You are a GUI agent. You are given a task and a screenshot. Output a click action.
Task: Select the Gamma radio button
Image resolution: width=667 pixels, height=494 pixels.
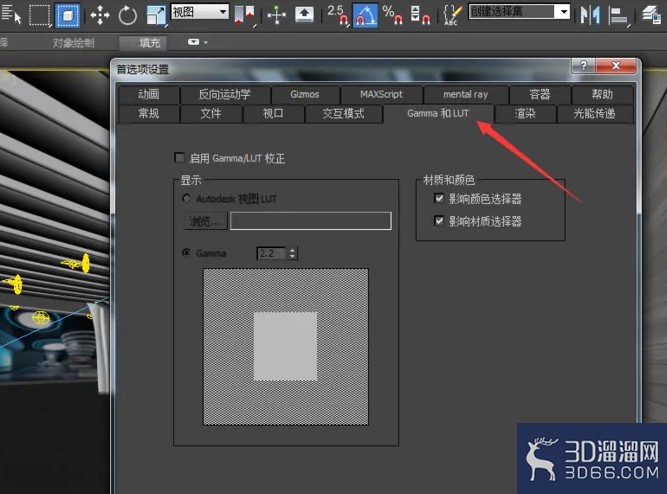[186, 253]
